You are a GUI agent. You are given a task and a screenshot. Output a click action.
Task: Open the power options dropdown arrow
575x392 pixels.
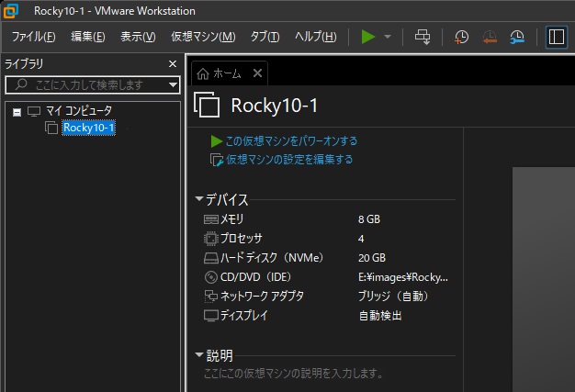coord(388,37)
